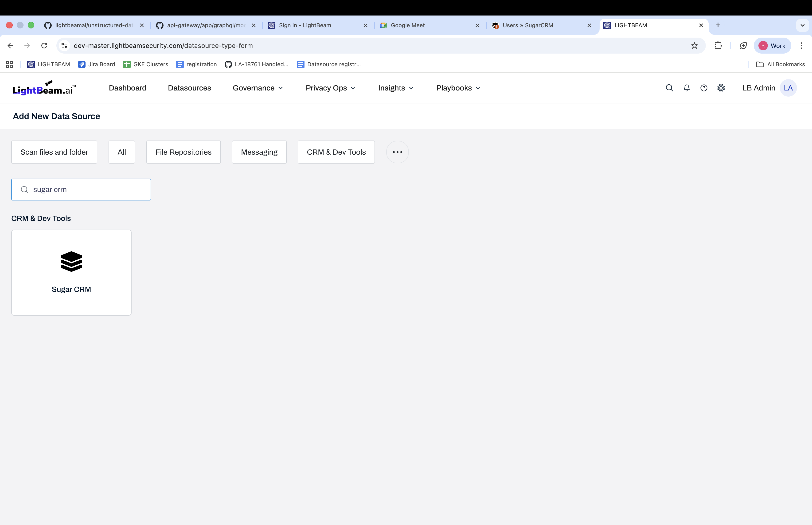Click the search magnifier icon in header

click(669, 88)
